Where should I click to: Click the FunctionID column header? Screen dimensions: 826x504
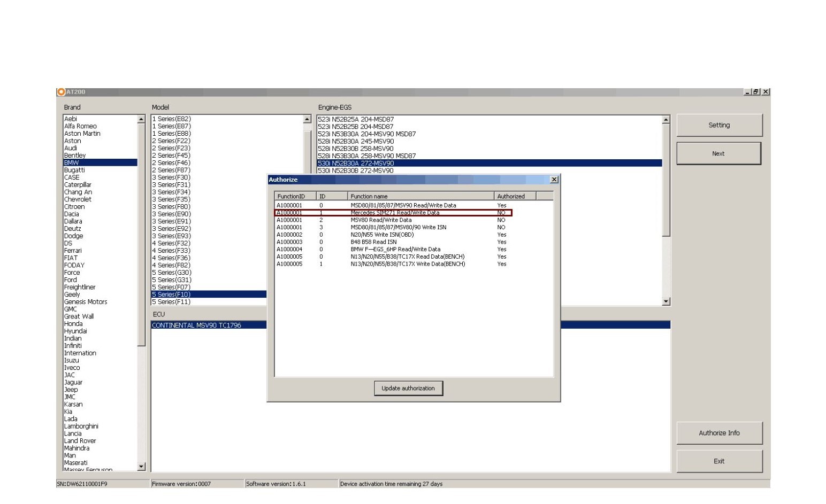pyautogui.click(x=291, y=196)
